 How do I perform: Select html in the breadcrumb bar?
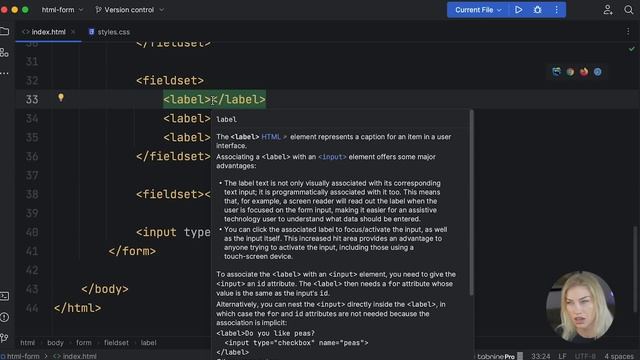tap(28, 343)
